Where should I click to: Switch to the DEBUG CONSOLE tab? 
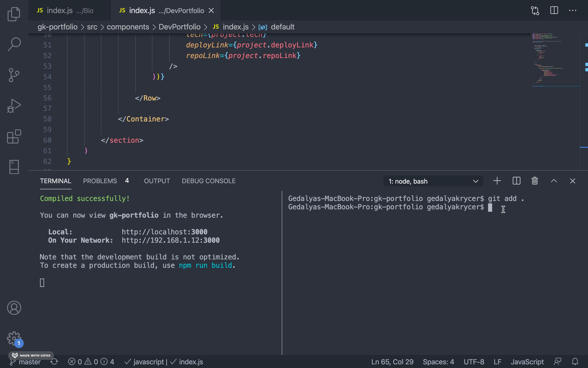coord(208,181)
